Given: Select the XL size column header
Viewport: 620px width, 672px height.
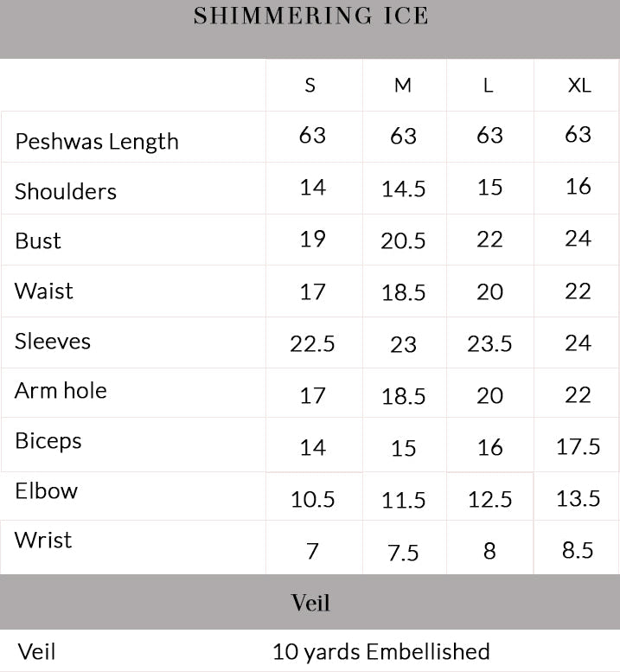Looking at the screenshot, I should pyautogui.click(x=578, y=86).
